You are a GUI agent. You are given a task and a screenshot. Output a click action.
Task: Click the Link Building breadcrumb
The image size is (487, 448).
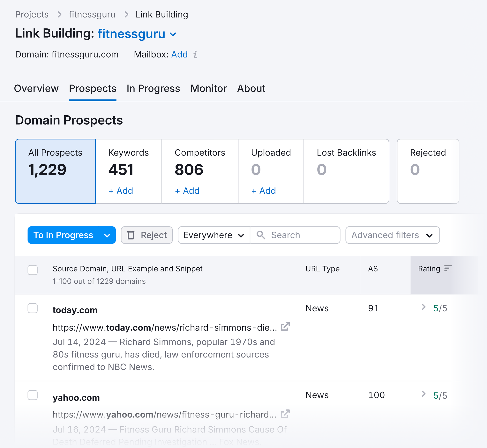(x=162, y=15)
